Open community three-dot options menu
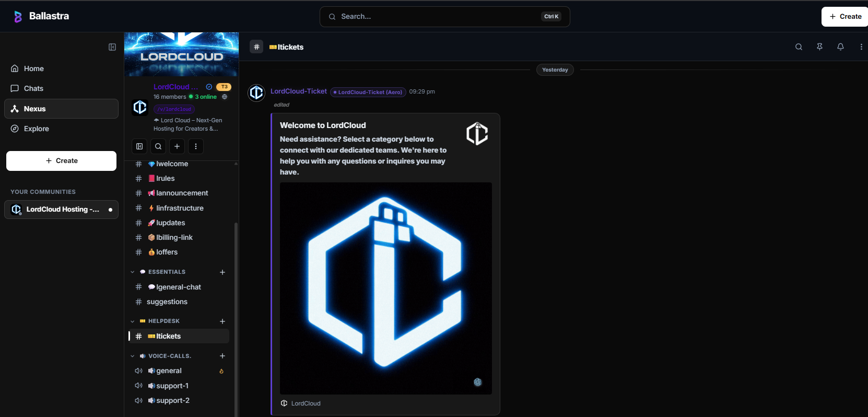 [x=196, y=146]
